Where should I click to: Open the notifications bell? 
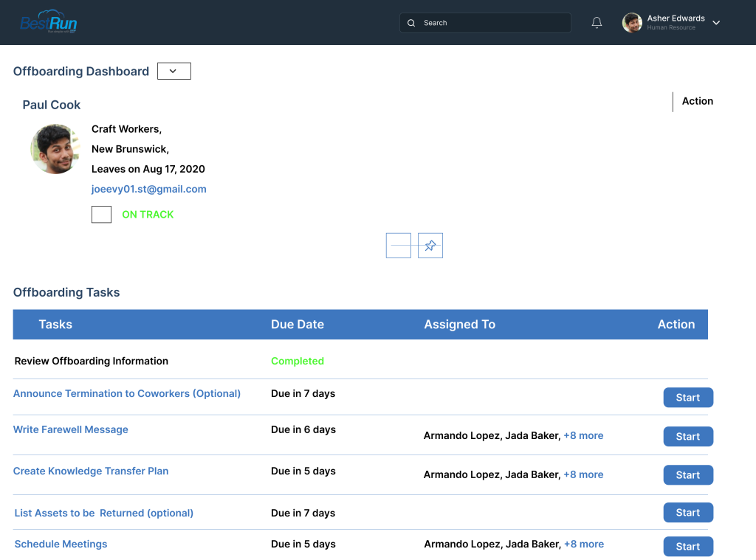tap(597, 22)
